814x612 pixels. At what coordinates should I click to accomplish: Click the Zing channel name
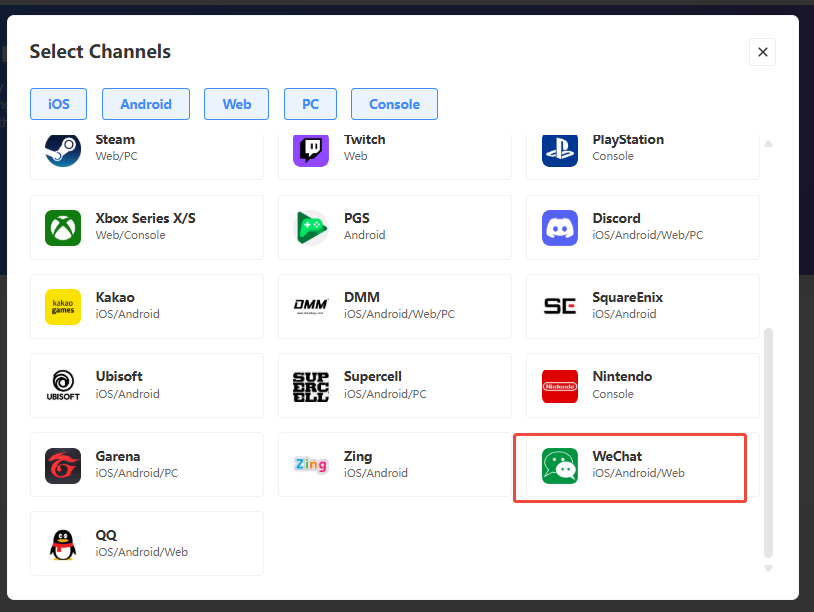point(358,456)
